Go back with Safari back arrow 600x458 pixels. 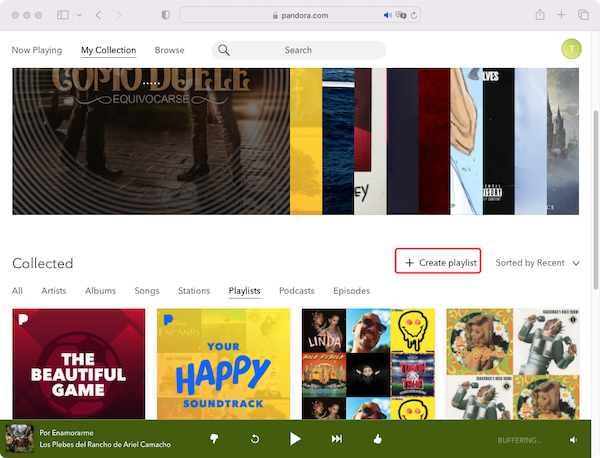click(x=98, y=15)
